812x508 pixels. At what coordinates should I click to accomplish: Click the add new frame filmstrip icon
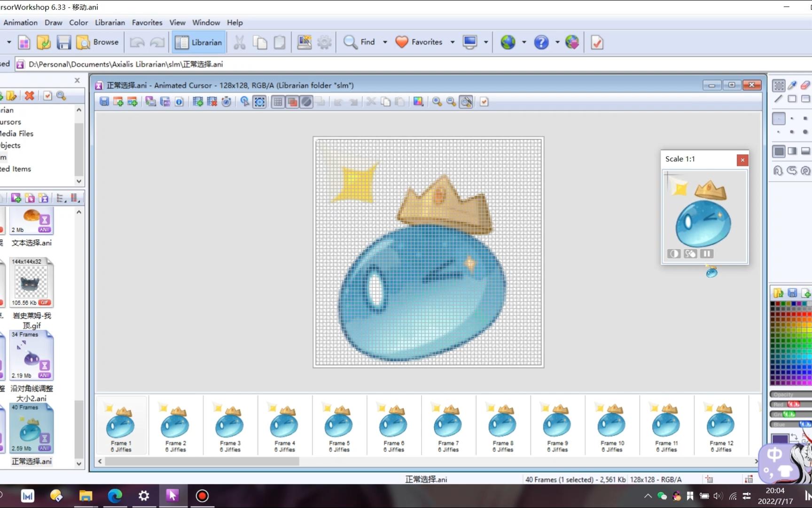tap(198, 102)
